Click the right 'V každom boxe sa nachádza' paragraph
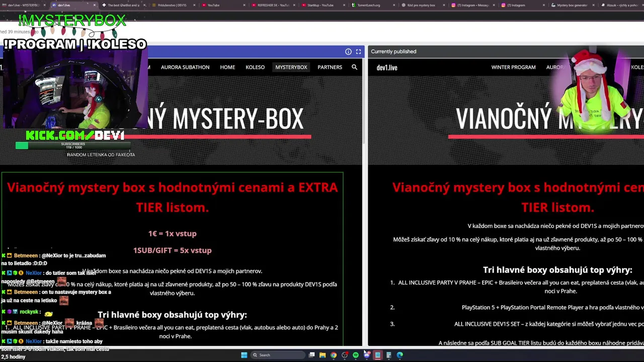Image resolution: width=644 pixels, height=362 pixels. click(x=555, y=226)
